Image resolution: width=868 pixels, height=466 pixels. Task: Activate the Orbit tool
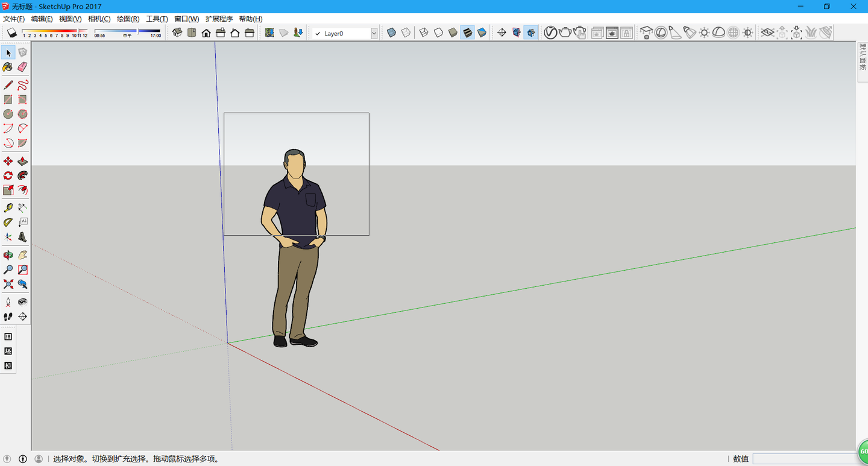coord(8,255)
